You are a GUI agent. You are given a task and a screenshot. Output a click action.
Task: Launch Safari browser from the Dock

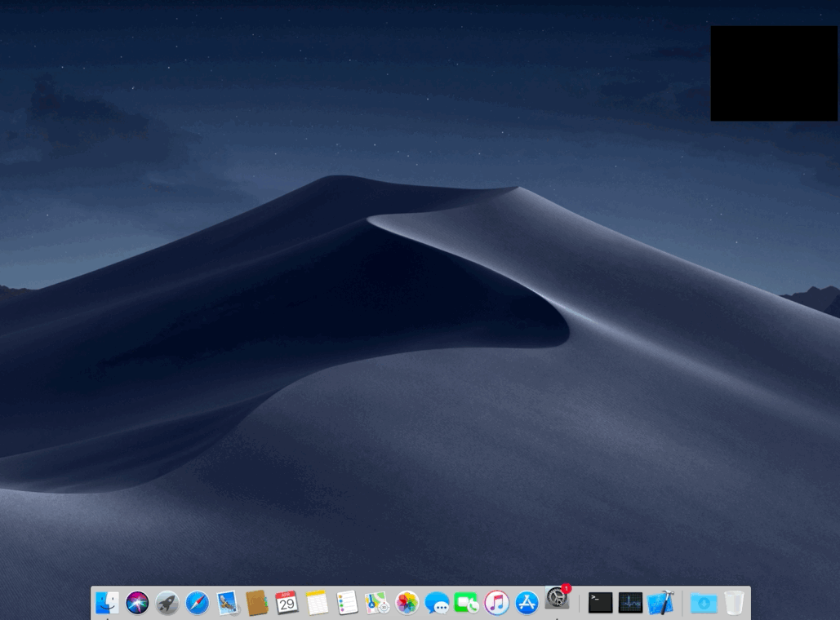tap(198, 603)
